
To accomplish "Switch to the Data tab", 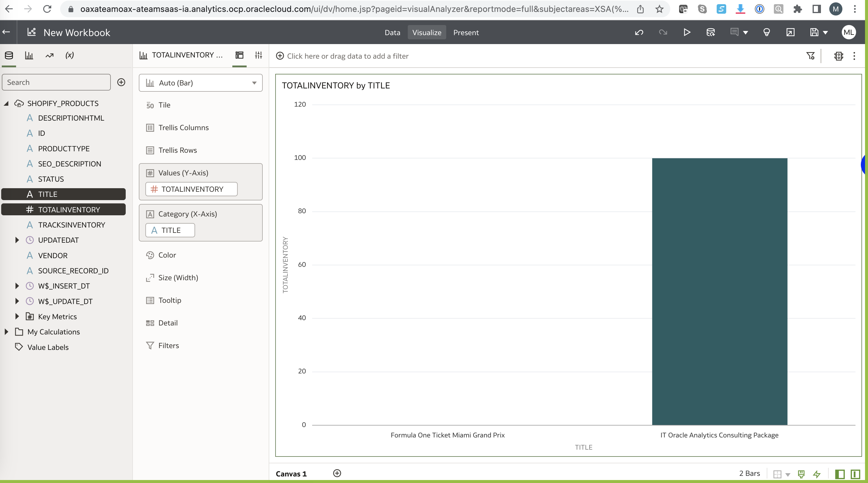I will (392, 33).
